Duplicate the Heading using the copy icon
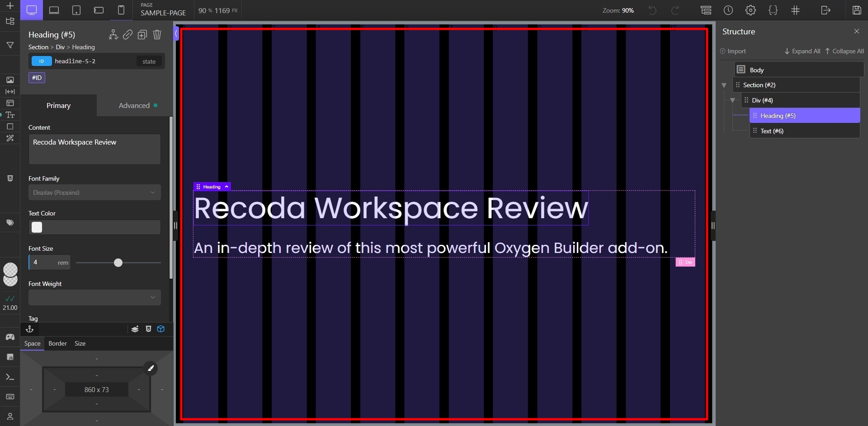This screenshot has width=868, height=426. (x=142, y=35)
